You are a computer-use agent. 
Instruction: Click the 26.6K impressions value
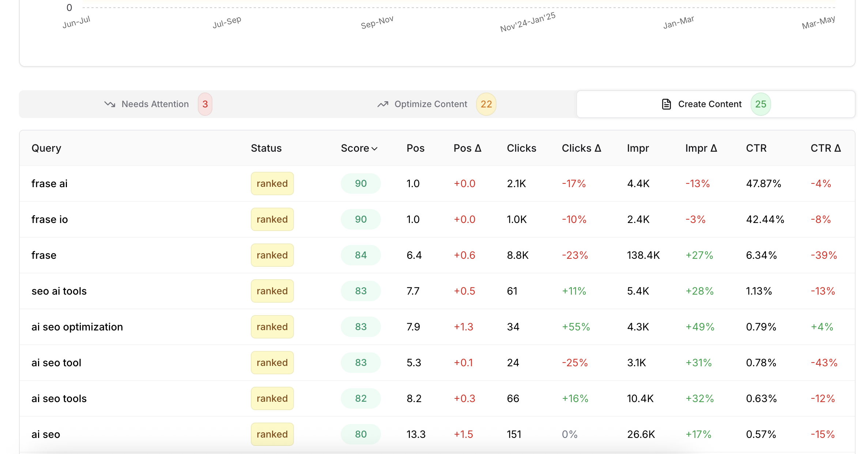tap(641, 434)
